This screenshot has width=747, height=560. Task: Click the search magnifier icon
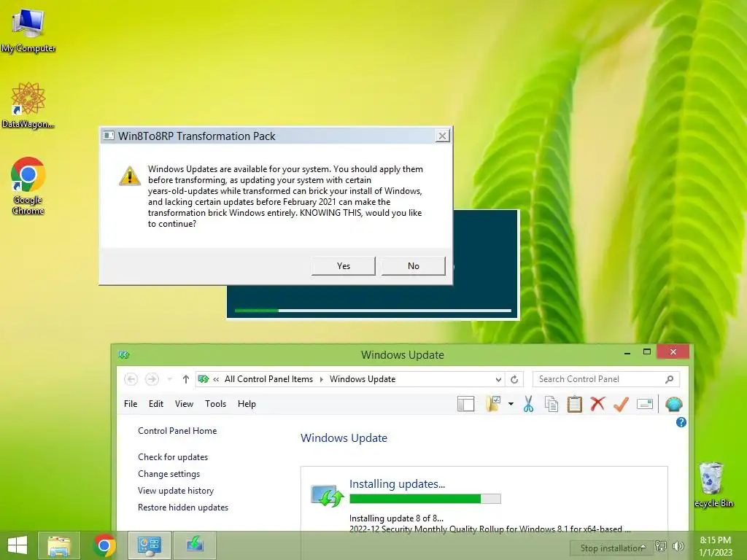pyautogui.click(x=670, y=379)
